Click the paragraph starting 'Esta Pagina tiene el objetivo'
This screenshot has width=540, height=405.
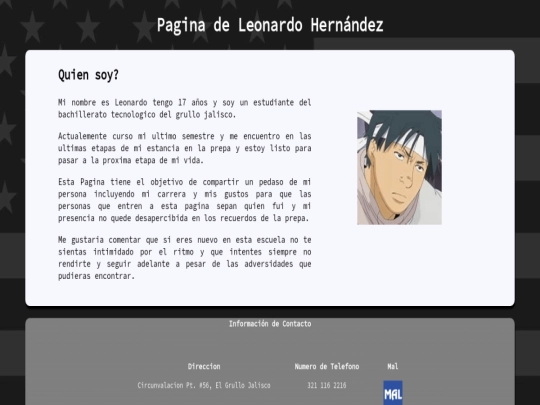pyautogui.click(x=185, y=200)
